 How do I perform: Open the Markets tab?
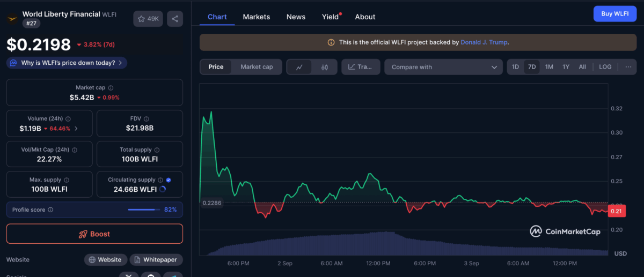pos(257,17)
